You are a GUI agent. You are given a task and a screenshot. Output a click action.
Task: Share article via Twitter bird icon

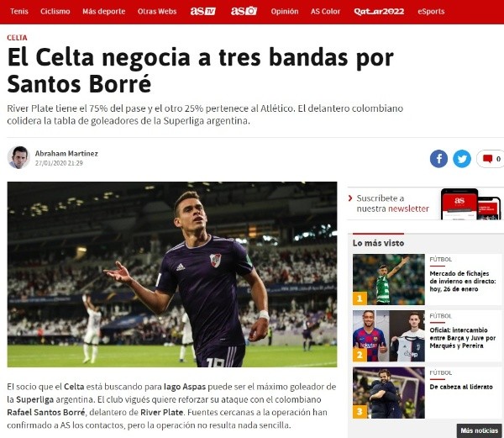[x=462, y=159]
